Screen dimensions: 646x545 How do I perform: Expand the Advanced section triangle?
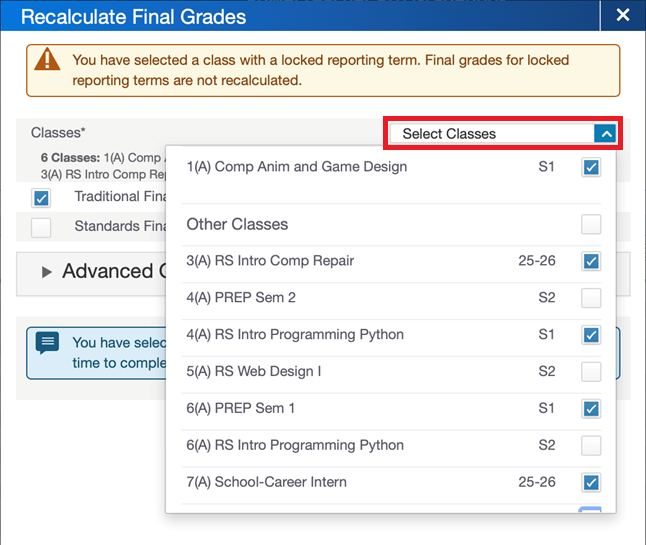tap(47, 272)
